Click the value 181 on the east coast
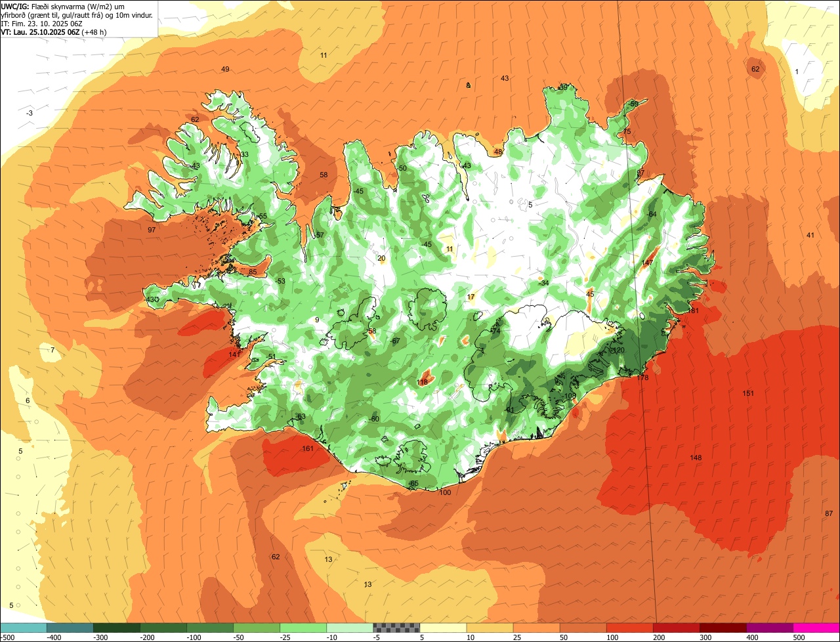 pos(693,310)
